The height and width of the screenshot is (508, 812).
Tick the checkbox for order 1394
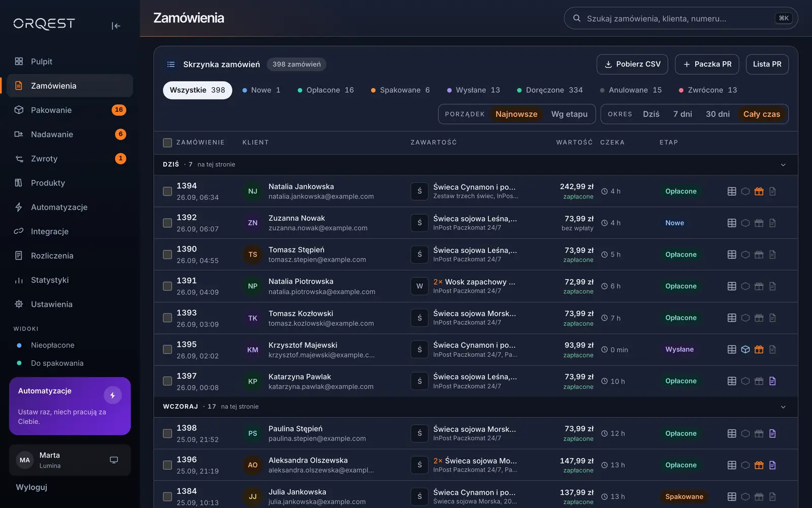click(167, 192)
